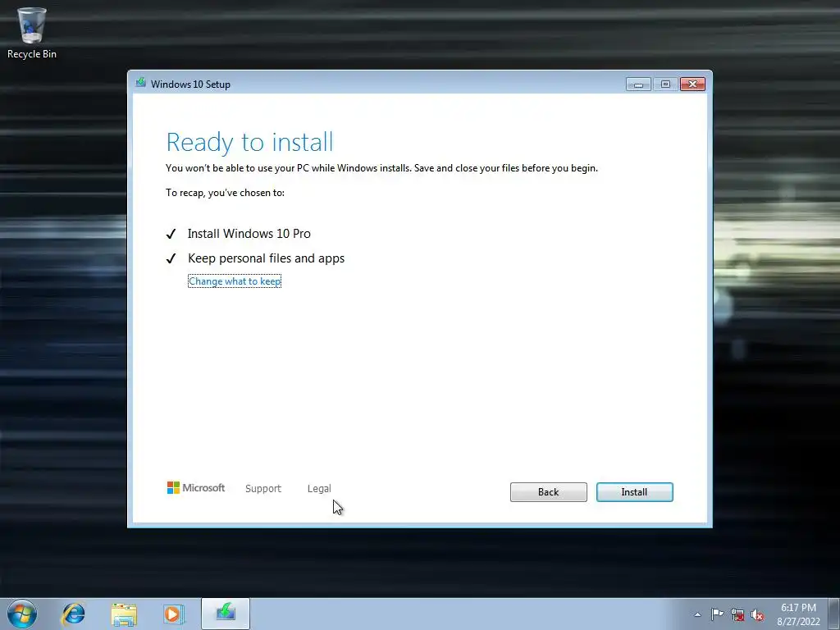Click the Microsoft logo in setup
The image size is (840, 630).
pyautogui.click(x=195, y=487)
